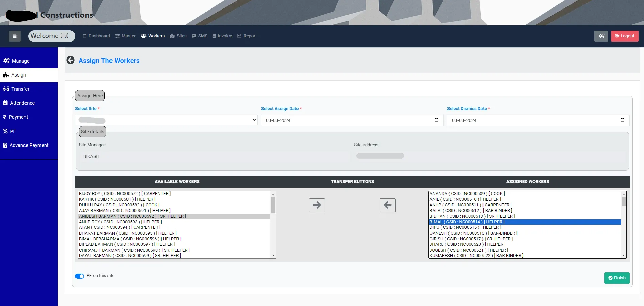
Task: Click the left arrow to unassign selected worker
Action: tap(387, 205)
